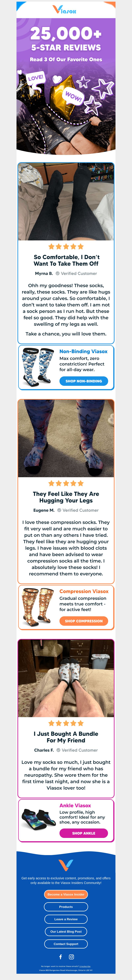
Task: Click the Shop Non-Binding button
Action: tap(84, 381)
